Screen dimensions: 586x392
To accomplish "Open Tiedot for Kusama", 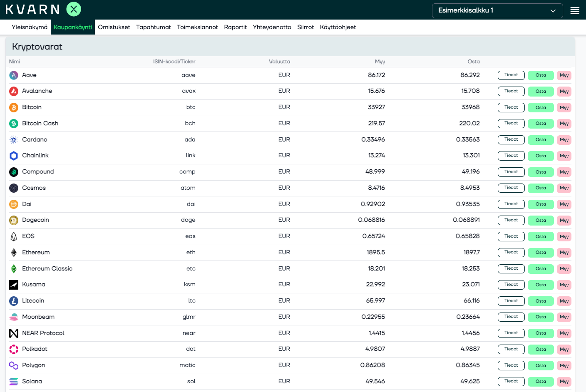I will [511, 285].
